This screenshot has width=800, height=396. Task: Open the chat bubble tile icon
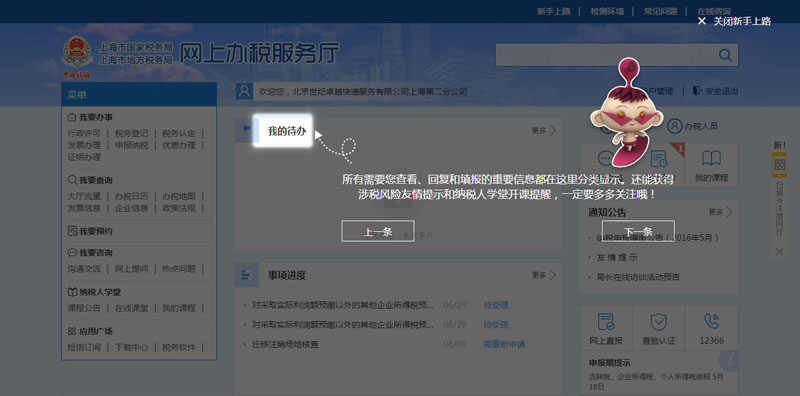[606, 159]
